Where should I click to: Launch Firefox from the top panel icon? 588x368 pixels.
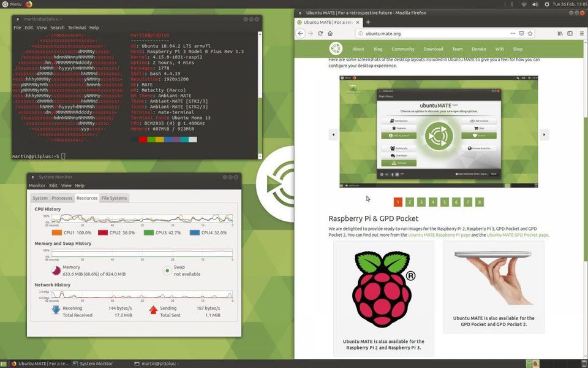pos(29,4)
